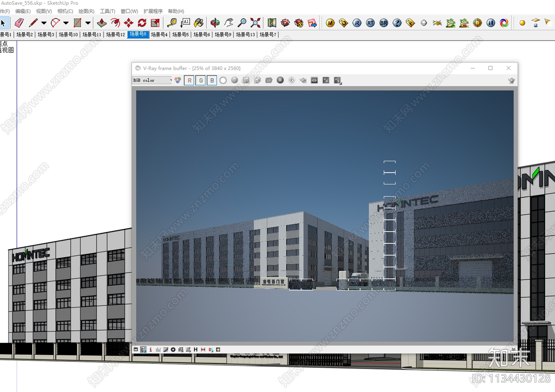The width and height of the screenshot is (555, 392).
Task: Start V-Ray batch render BR icon
Action: [384, 23]
